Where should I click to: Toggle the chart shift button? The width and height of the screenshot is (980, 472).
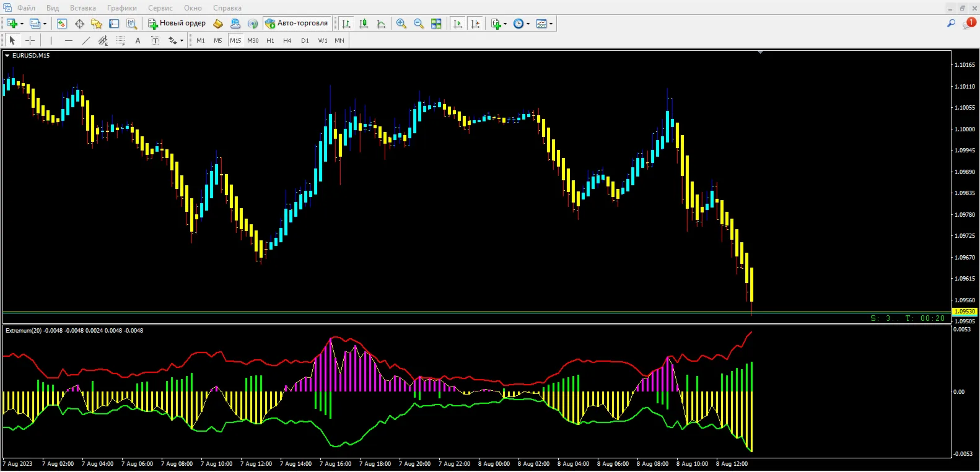tap(475, 24)
